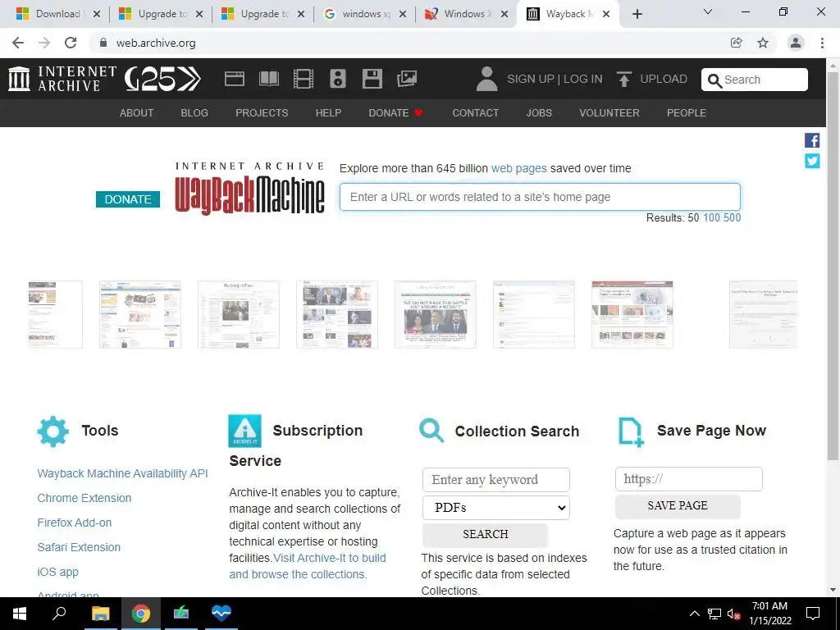Open the DONATE menu item with heart

tap(396, 113)
